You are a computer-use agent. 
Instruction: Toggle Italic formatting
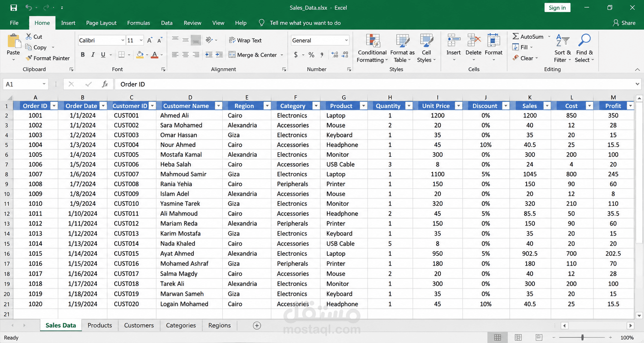point(93,55)
